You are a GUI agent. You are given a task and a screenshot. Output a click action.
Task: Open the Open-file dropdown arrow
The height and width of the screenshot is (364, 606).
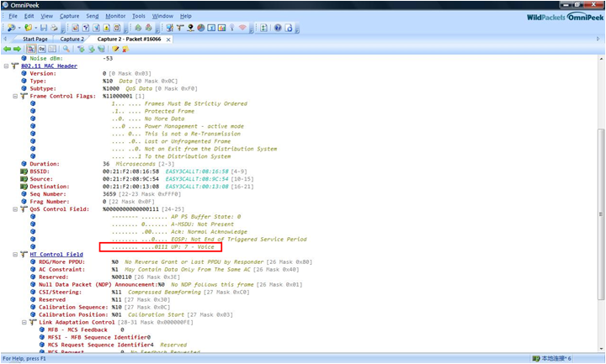(x=36, y=29)
